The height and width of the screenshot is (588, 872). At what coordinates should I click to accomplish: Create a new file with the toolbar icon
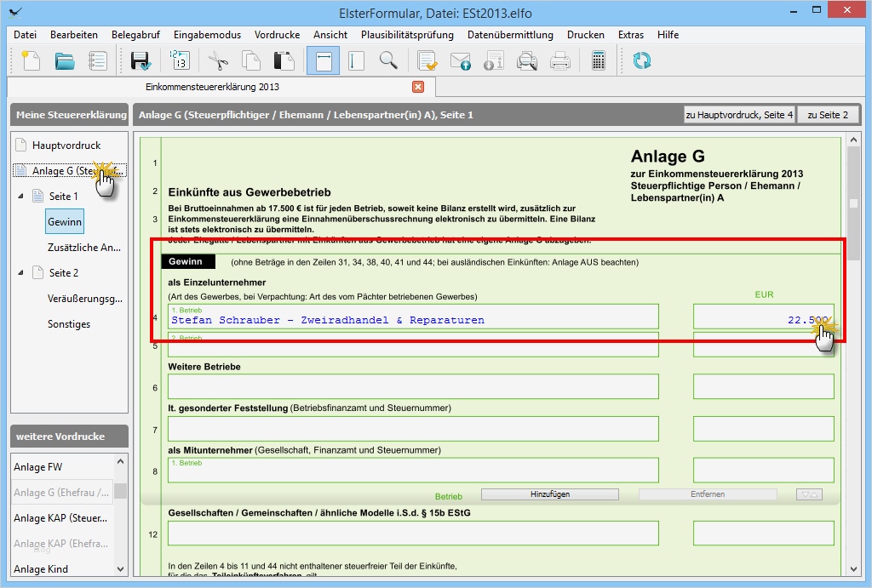click(x=32, y=60)
